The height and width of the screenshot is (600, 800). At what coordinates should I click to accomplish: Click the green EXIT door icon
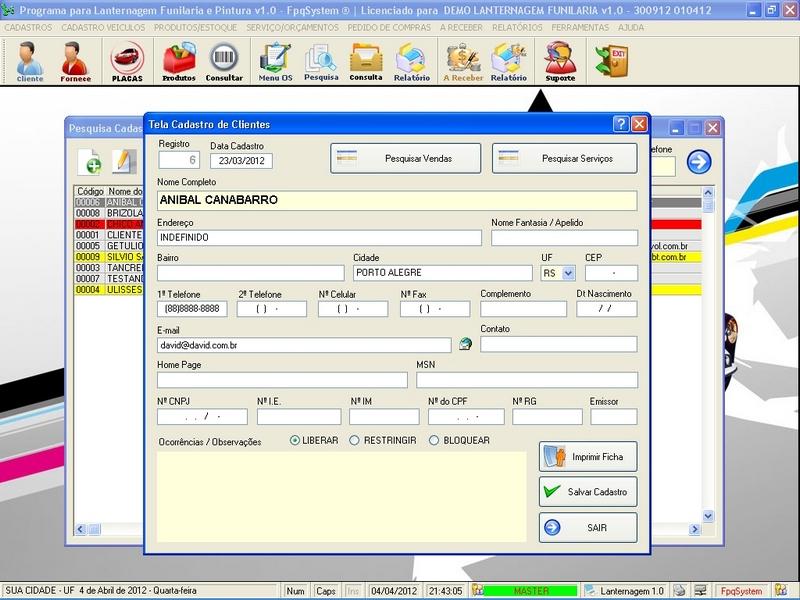click(x=610, y=60)
